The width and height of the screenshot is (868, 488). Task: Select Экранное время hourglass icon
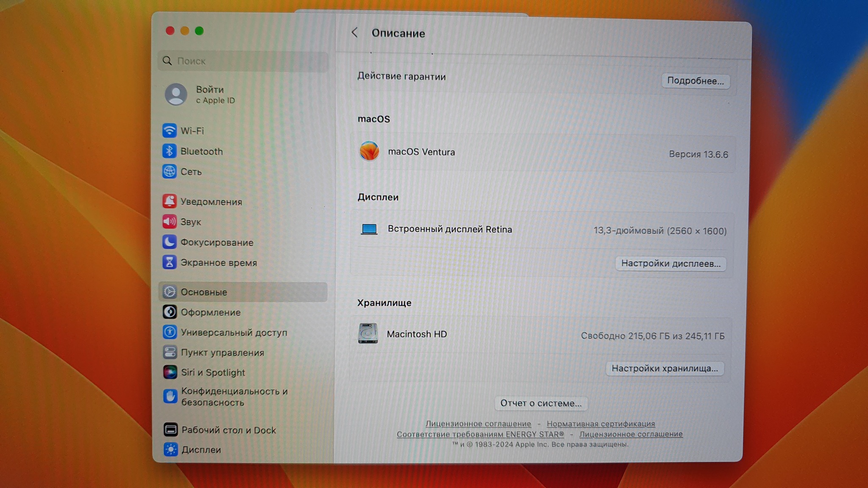tap(170, 262)
